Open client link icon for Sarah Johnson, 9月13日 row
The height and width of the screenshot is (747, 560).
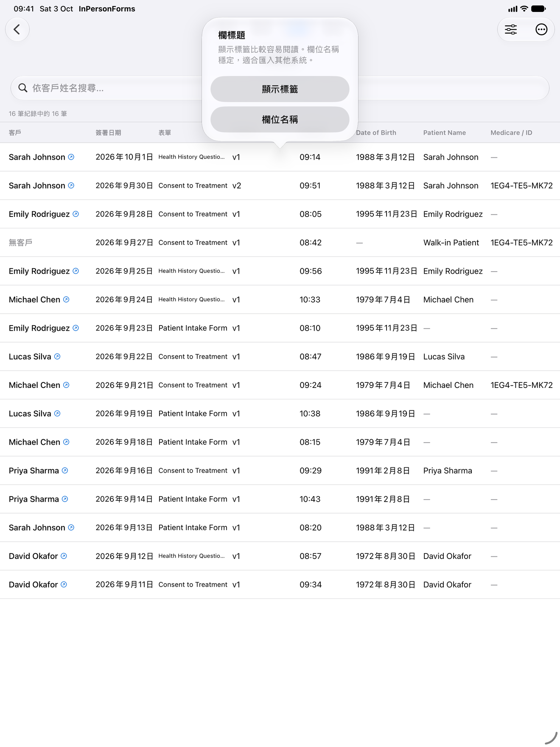click(71, 528)
